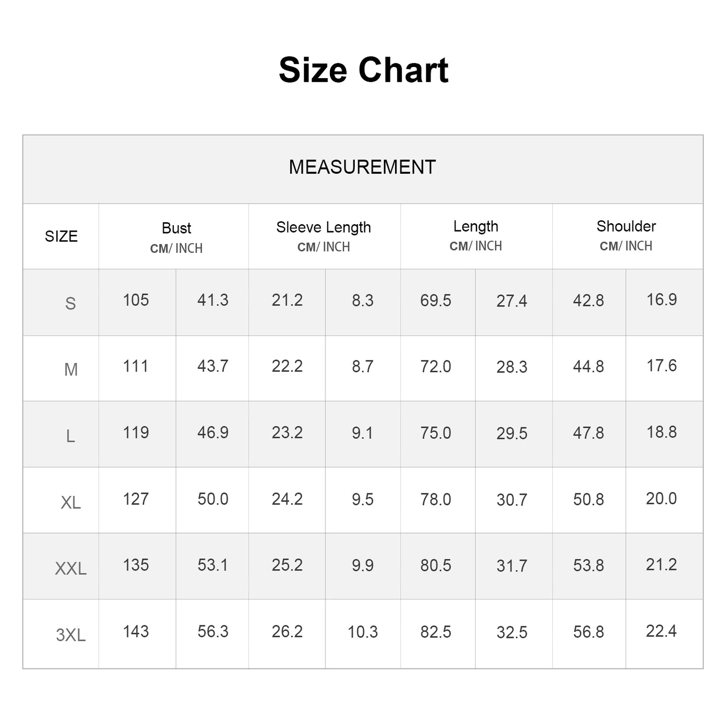Screen dimensions: 728x726
Task: Select the 43.7 bust inch value for M
Action: tap(213, 366)
